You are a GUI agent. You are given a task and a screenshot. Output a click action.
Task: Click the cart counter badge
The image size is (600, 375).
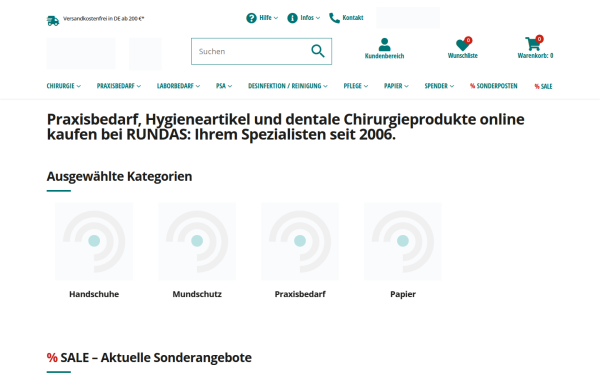pos(539,39)
